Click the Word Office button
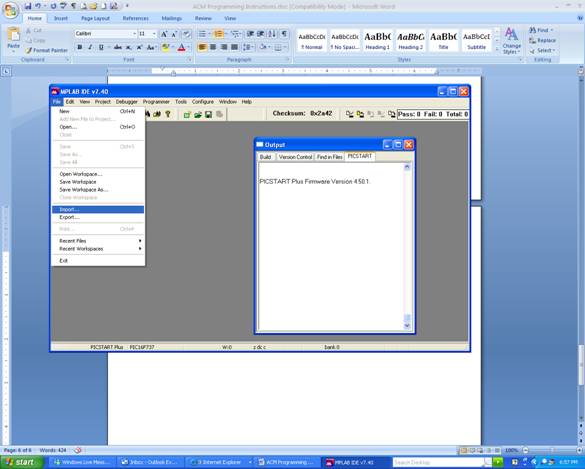The width and height of the screenshot is (585, 469). pos(11,10)
